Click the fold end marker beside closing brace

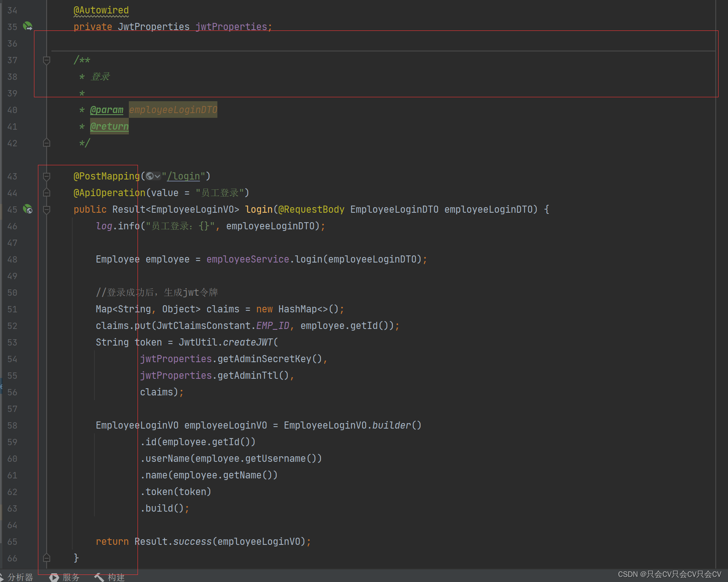point(47,558)
